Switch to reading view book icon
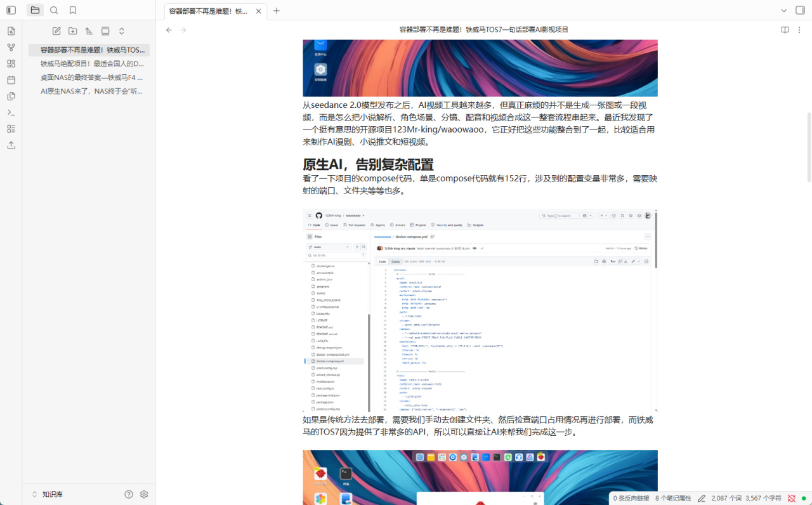 tap(785, 30)
